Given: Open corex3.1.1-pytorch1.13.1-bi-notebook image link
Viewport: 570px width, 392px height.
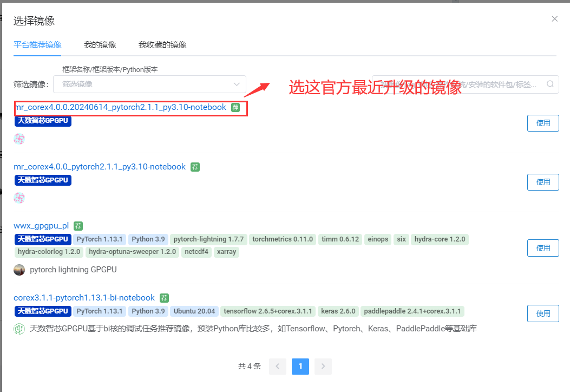Looking at the screenshot, I should click(84, 298).
